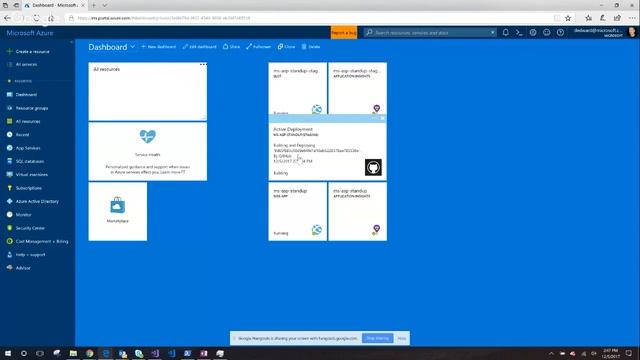Click Stop sharing button
Image resolution: width=640 pixels, height=360 pixels.
pyautogui.click(x=377, y=338)
